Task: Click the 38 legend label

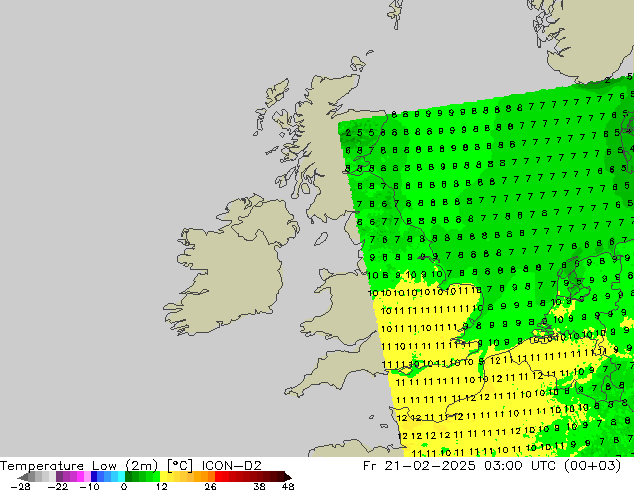Action: click(259, 486)
